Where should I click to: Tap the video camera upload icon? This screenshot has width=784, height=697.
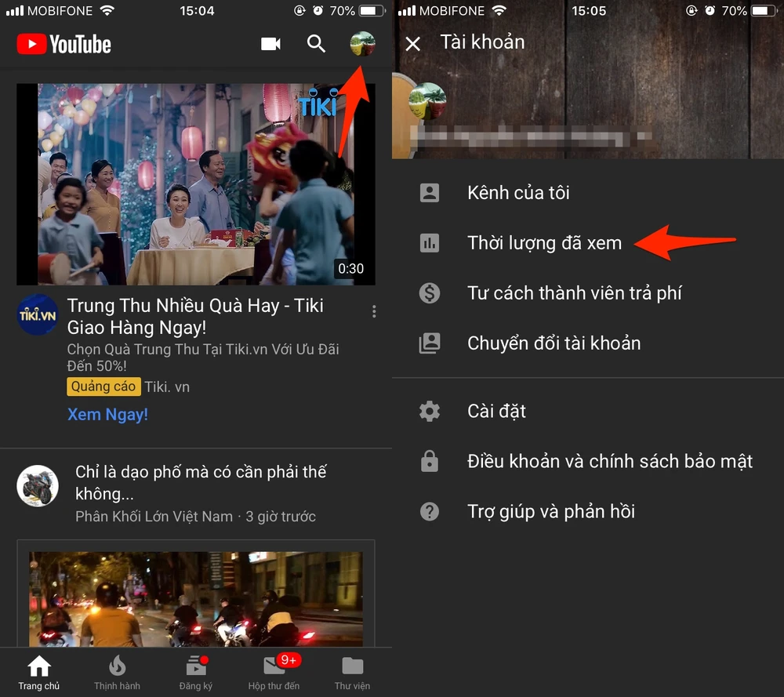(x=270, y=44)
